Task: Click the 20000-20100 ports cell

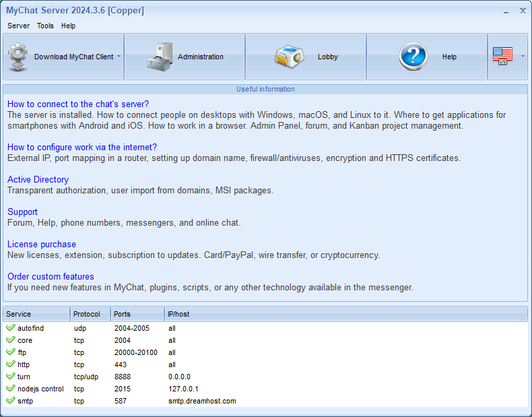Action: click(136, 352)
